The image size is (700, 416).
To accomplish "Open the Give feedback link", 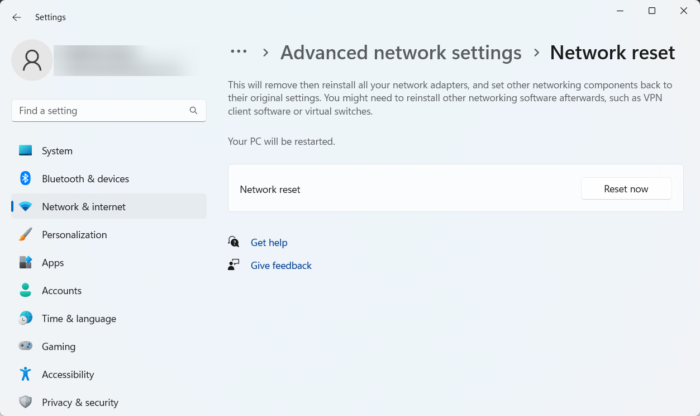I will pyautogui.click(x=281, y=266).
